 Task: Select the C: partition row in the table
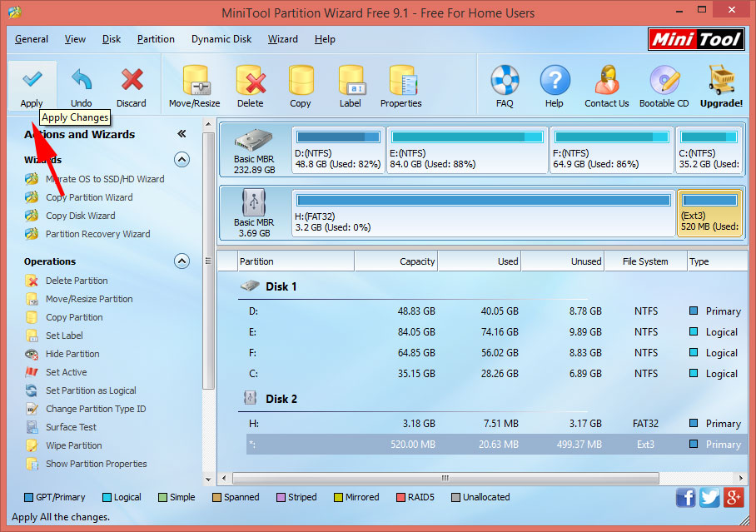pos(496,374)
